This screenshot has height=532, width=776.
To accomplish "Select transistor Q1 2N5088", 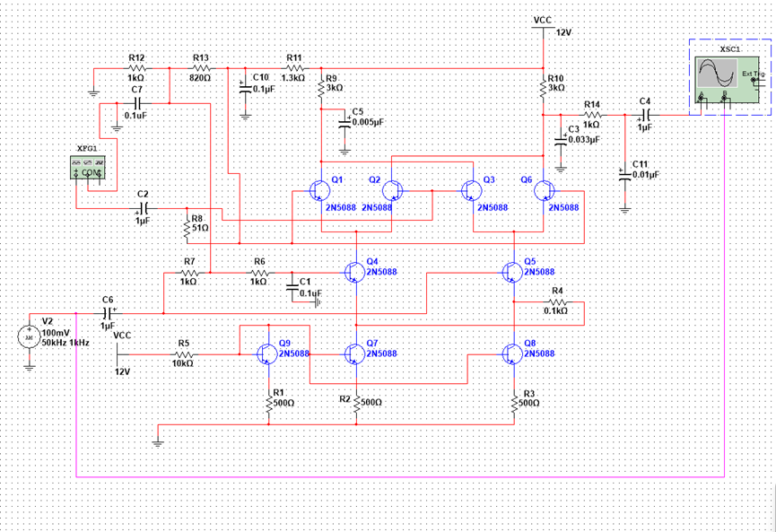I will tap(320, 190).
